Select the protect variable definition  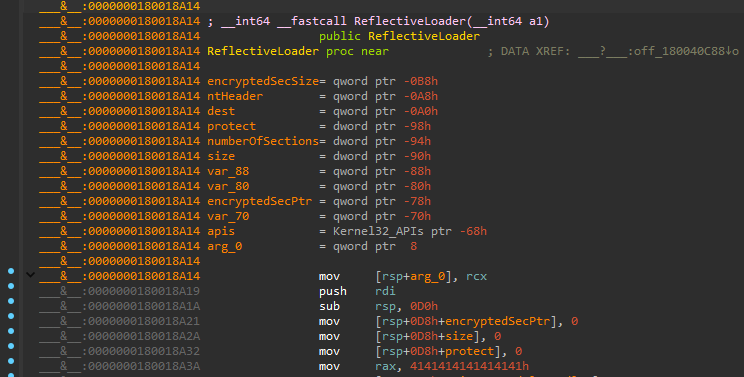tap(232, 126)
